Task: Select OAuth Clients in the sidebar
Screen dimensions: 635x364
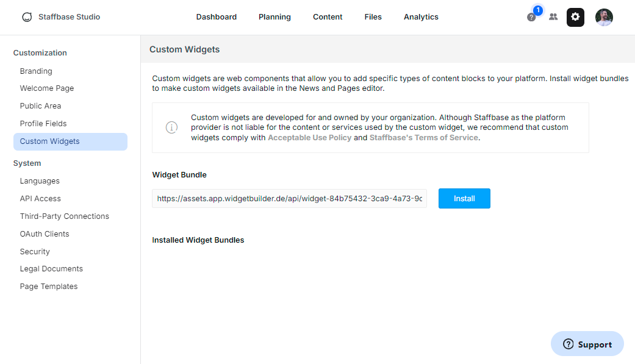Action: click(x=44, y=234)
